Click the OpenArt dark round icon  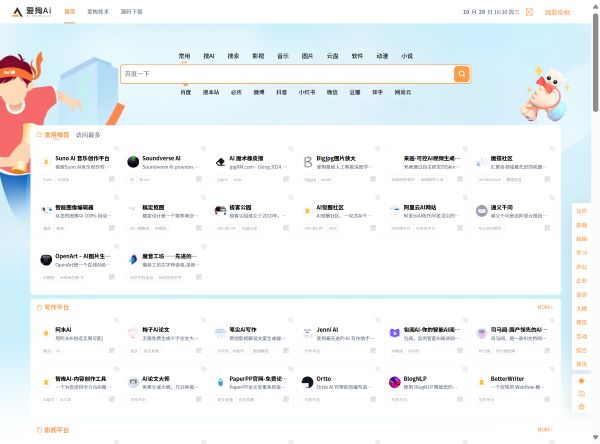[x=46, y=259]
